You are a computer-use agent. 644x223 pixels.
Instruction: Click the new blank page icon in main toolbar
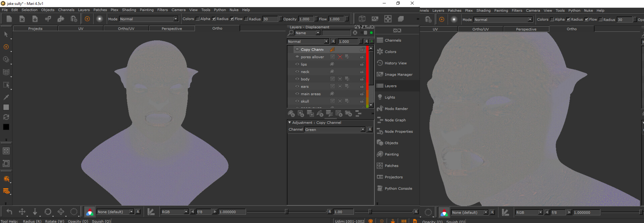coord(9,19)
